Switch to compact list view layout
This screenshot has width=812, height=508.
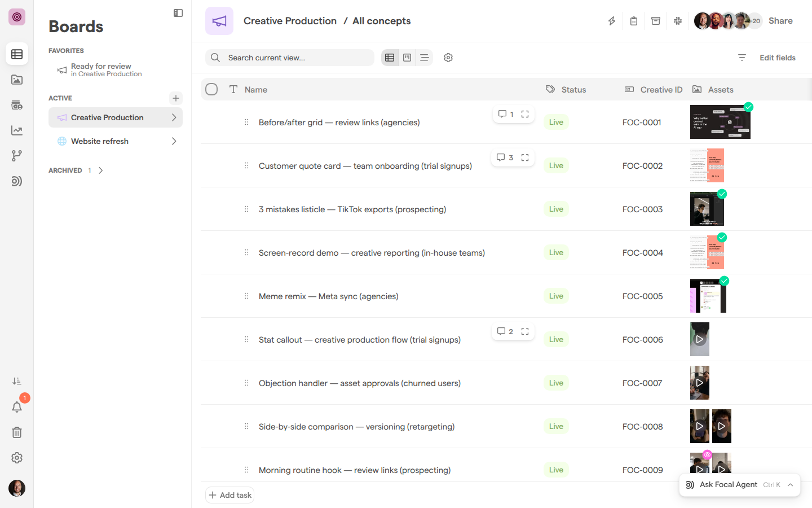click(425, 58)
